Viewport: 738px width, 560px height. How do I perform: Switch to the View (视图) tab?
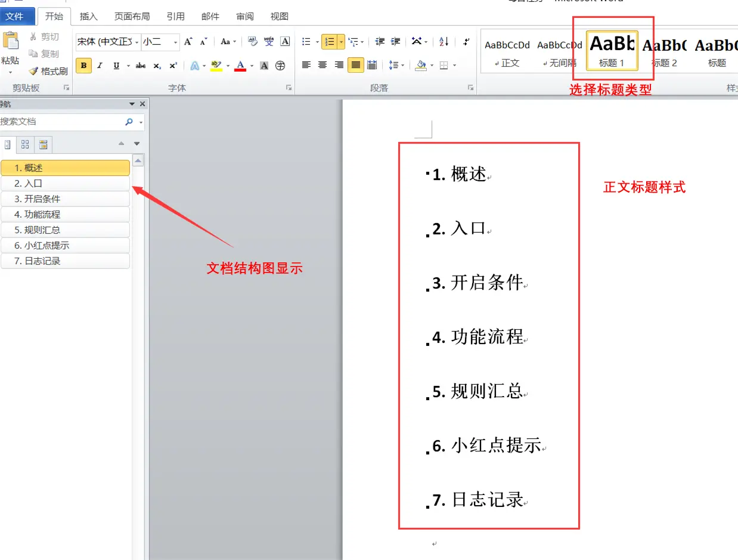(280, 17)
